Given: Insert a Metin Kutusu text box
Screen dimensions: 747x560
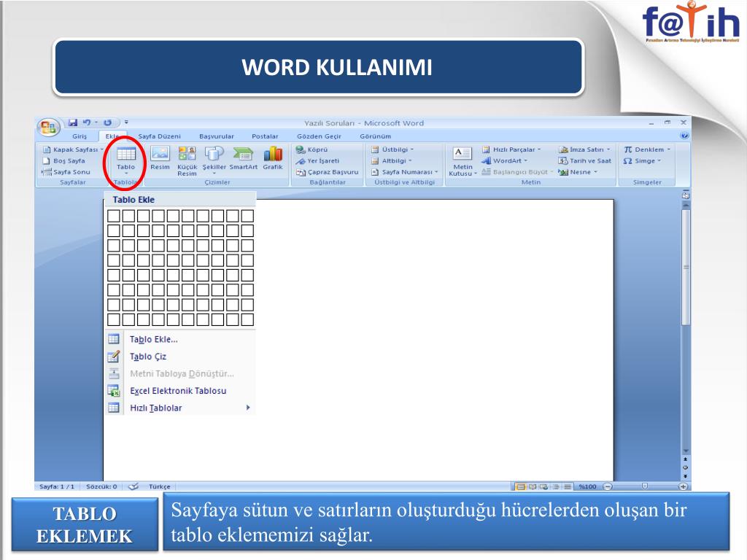Looking at the screenshot, I should [x=462, y=161].
